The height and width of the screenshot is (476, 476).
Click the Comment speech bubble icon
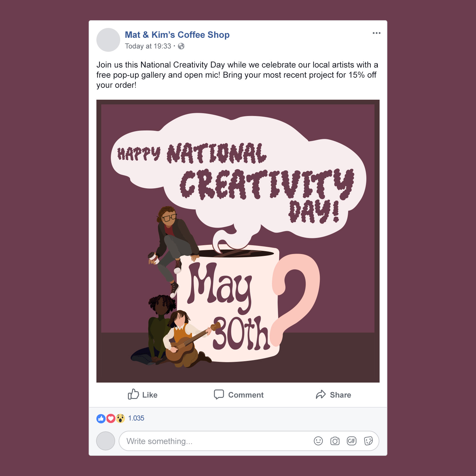click(x=219, y=394)
